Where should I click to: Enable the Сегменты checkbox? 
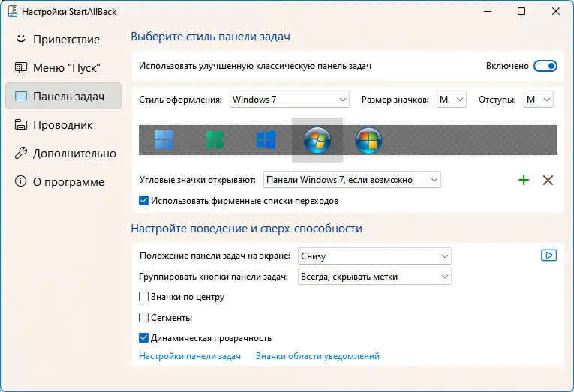143,317
